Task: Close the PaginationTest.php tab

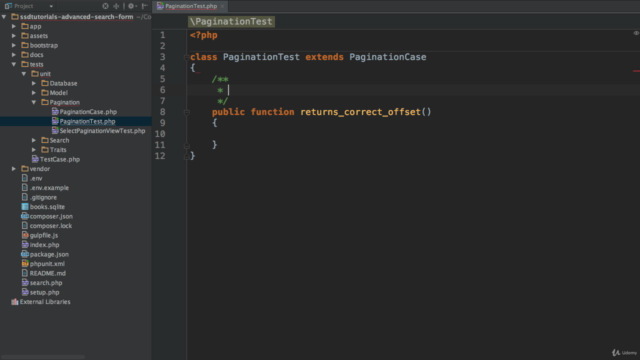Action: [x=222, y=6]
